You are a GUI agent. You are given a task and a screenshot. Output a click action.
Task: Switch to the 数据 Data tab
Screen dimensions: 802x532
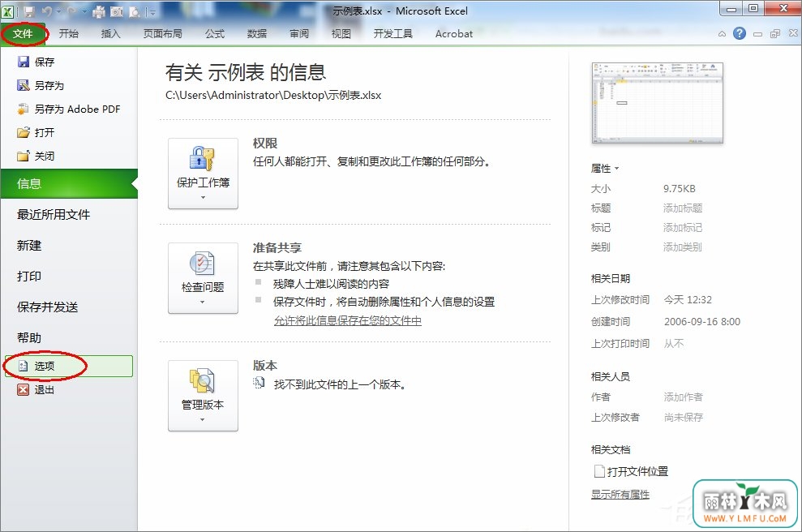click(257, 34)
